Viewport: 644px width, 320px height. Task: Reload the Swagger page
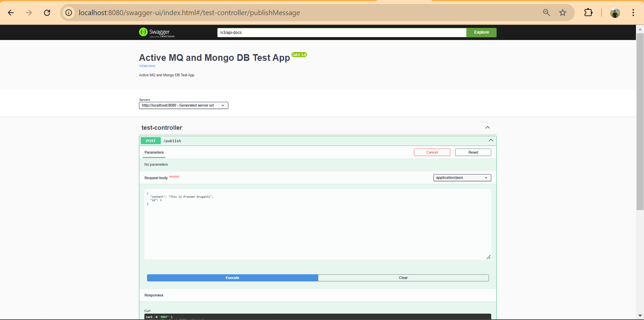point(47,13)
